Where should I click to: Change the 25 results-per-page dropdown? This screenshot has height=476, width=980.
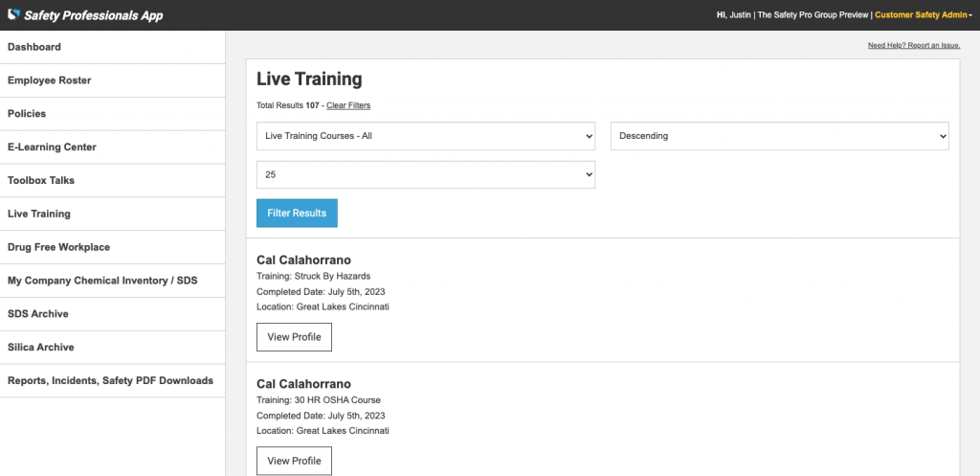coord(426,175)
